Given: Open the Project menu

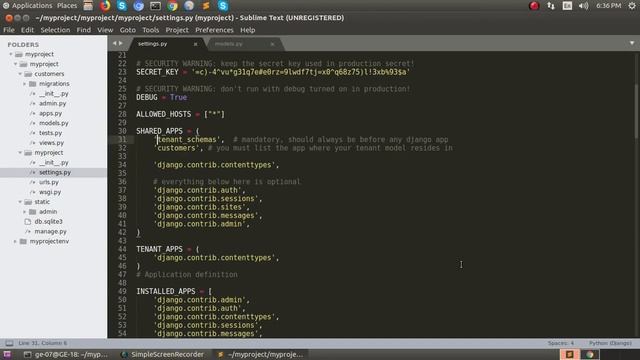Looking at the screenshot, I should (177, 30).
